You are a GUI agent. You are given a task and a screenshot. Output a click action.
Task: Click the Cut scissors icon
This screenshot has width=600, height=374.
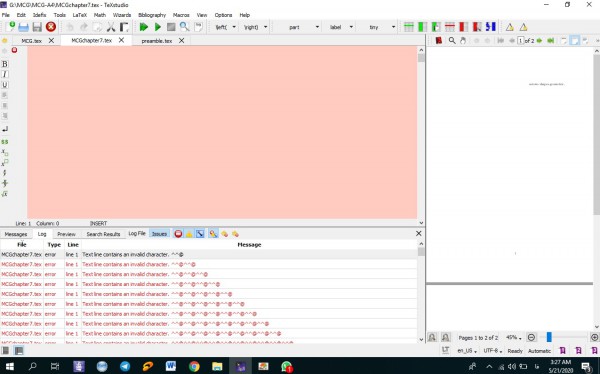[x=111, y=27]
